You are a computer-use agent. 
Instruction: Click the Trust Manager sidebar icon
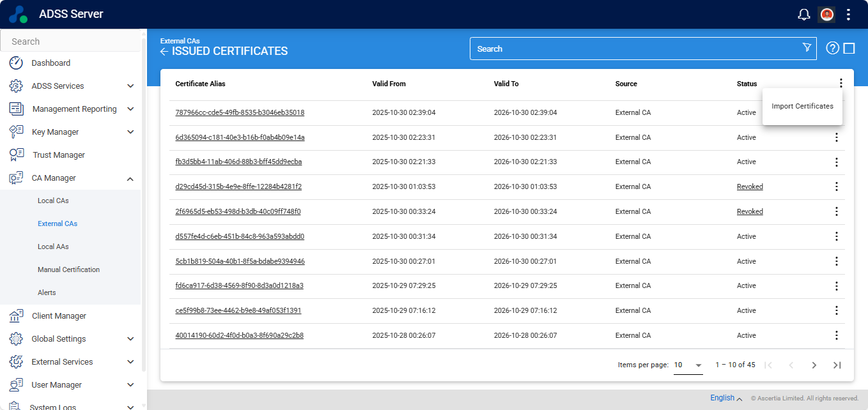tap(17, 155)
